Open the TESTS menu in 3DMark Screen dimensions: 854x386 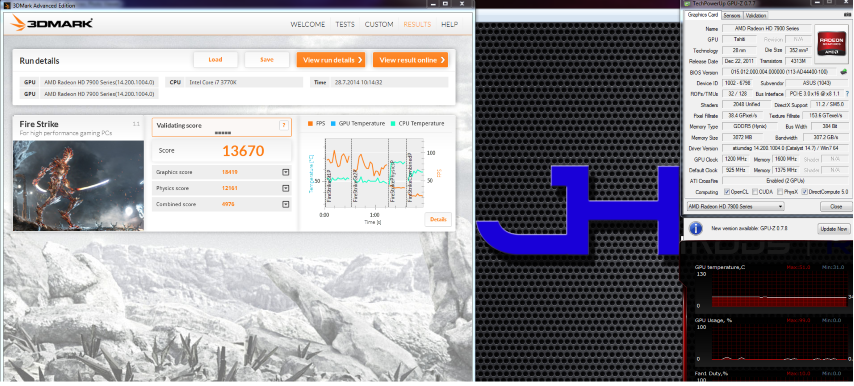click(x=345, y=24)
